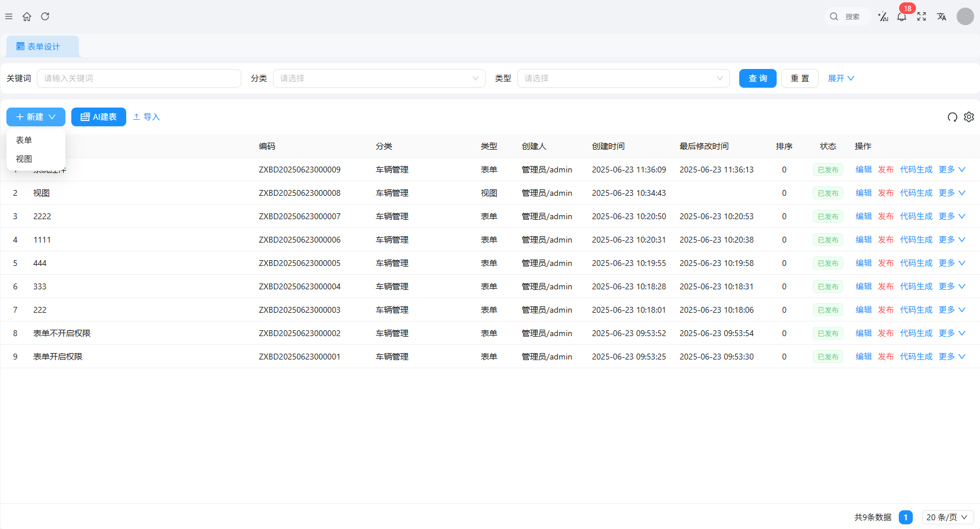The height and width of the screenshot is (529, 980).
Task: Enter fullscreen mode via expand icon
Action: point(922,16)
